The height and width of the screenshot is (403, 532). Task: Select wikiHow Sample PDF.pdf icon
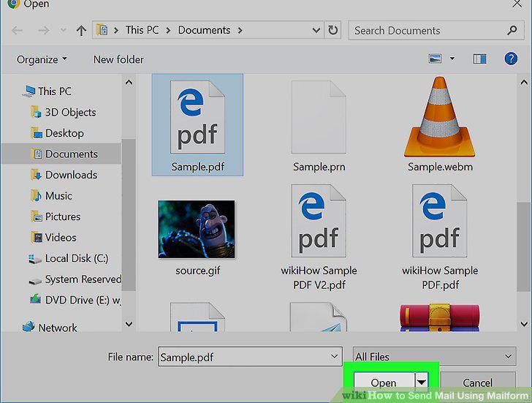pos(440,221)
